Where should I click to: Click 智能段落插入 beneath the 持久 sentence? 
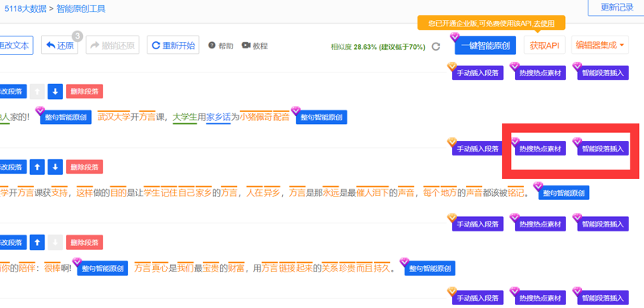pos(603,298)
